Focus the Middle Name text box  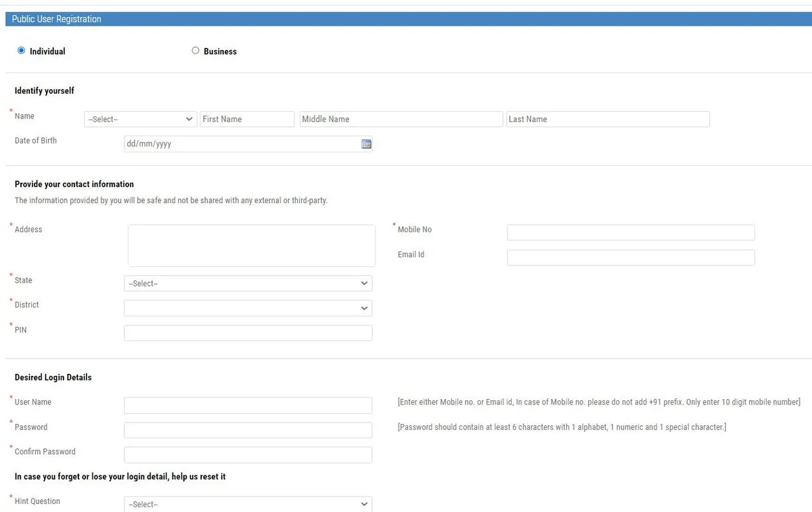(x=401, y=119)
